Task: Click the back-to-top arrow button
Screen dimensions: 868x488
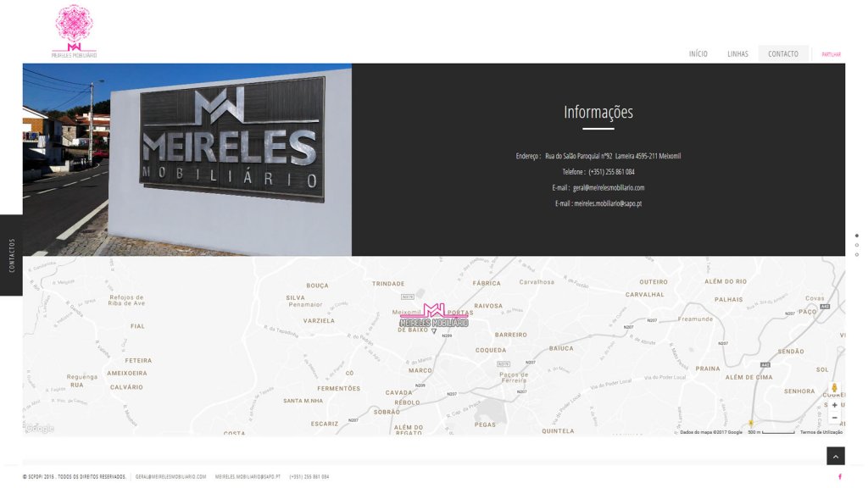Action: click(x=835, y=456)
